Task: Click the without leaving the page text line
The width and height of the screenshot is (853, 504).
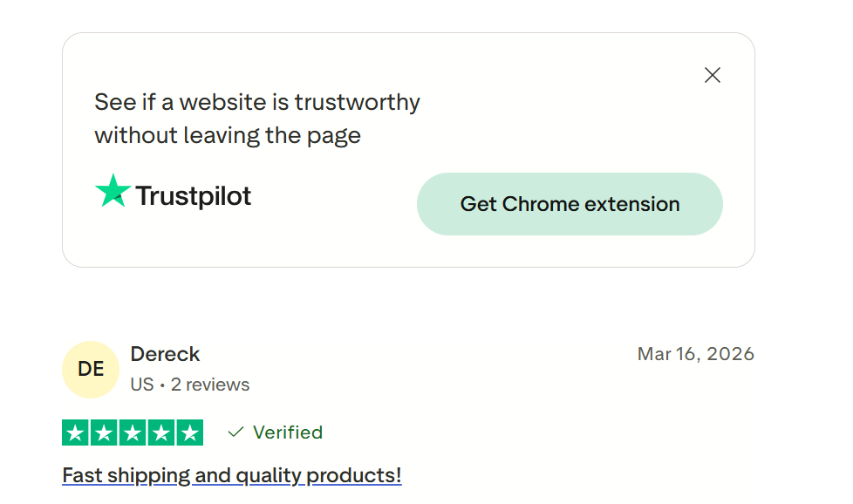Action: (x=228, y=136)
